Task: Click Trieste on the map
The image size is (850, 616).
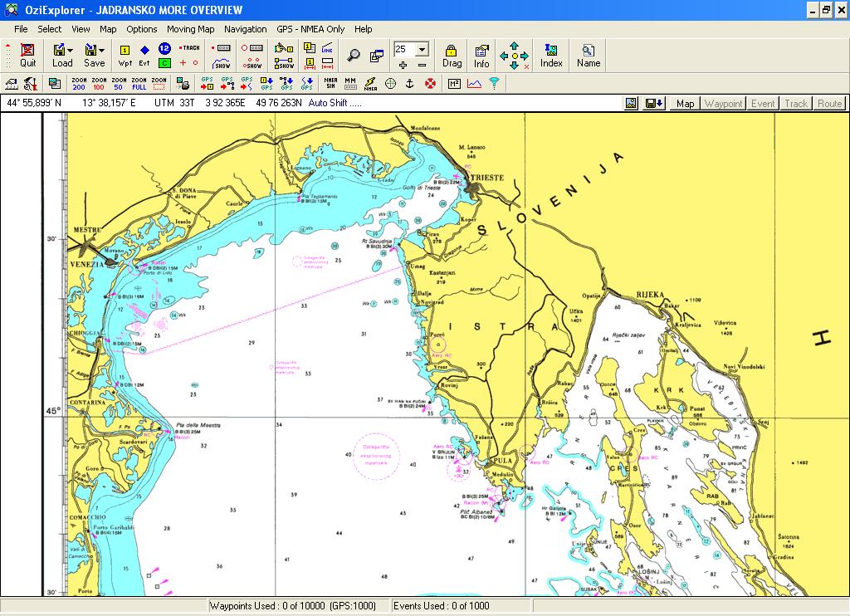Action: click(x=486, y=178)
